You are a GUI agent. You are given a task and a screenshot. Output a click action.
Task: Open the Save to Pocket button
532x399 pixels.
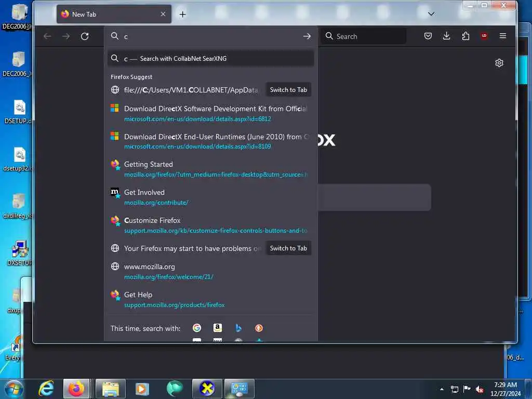click(428, 36)
